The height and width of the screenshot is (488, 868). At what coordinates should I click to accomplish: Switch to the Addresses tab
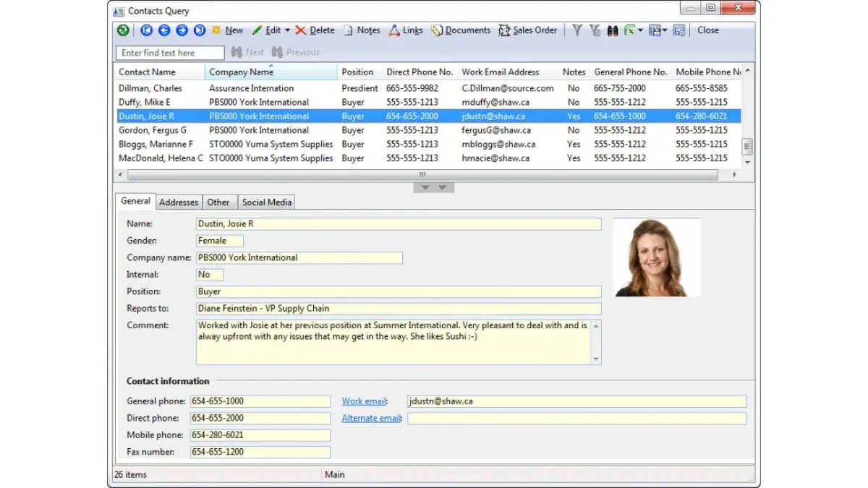pos(178,202)
